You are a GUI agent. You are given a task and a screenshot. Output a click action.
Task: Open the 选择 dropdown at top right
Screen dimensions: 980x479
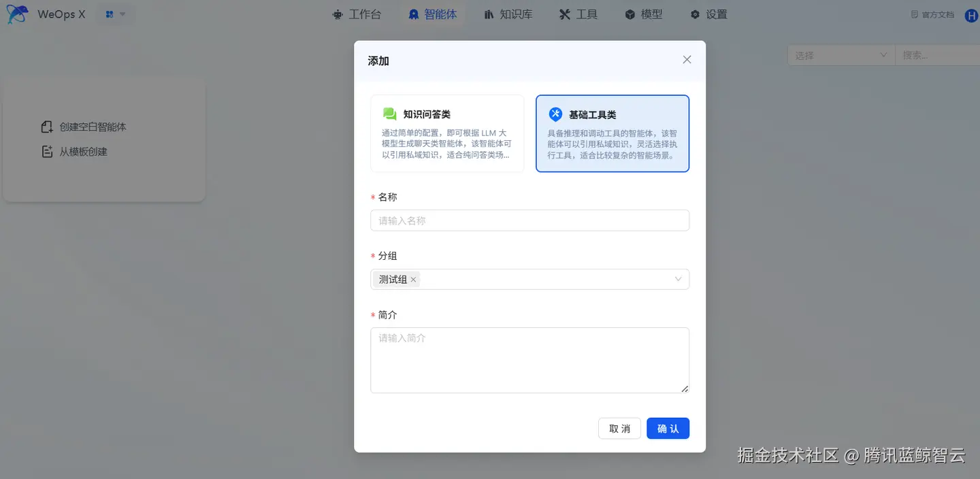[840, 55]
